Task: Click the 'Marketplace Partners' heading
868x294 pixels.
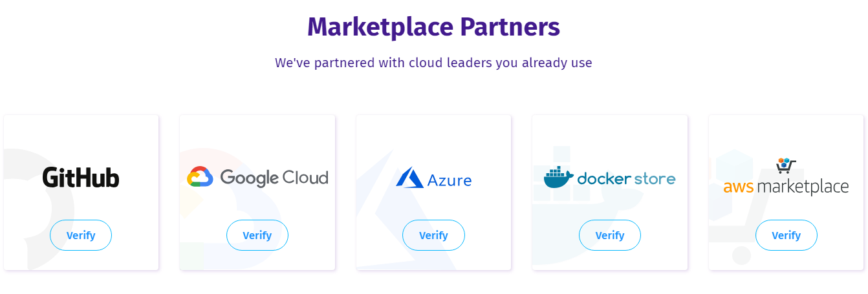Action: 433,27
